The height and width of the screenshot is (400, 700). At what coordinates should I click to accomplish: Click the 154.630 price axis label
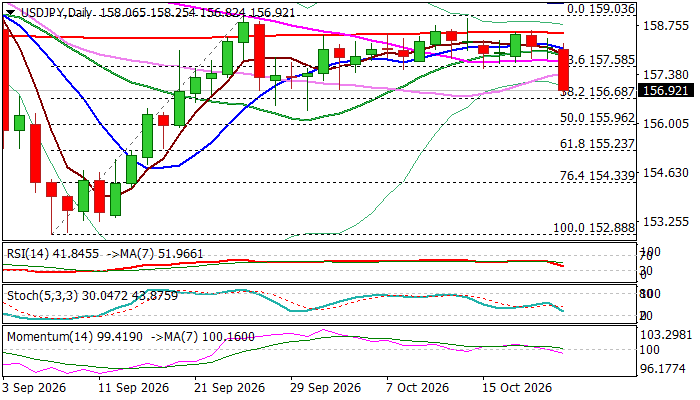(665, 173)
